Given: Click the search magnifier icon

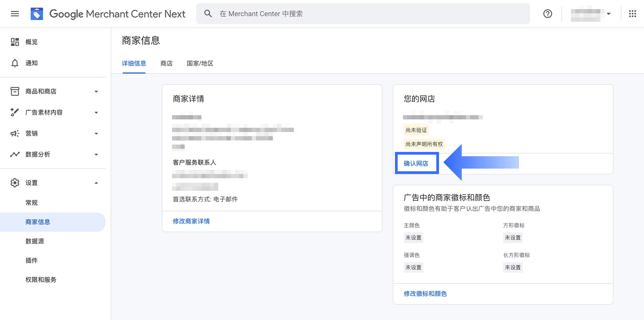Looking at the screenshot, I should (208, 14).
